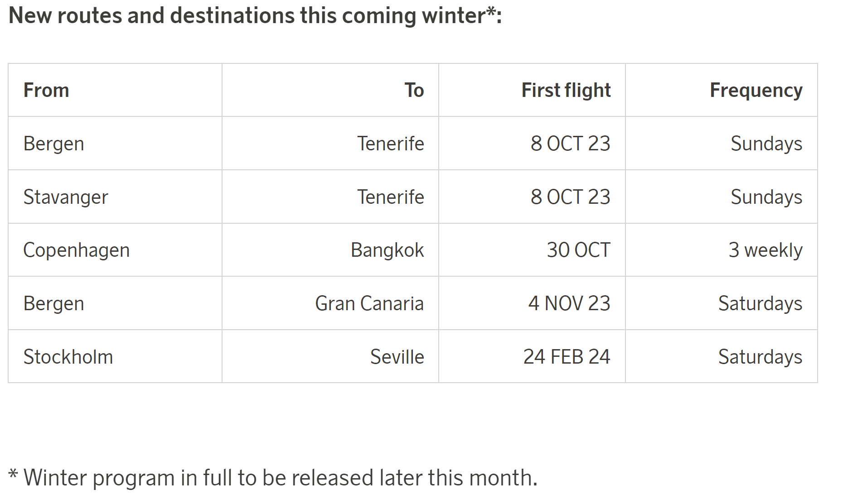Click the "From" column header
This screenshot has width=843, height=504.
point(46,90)
